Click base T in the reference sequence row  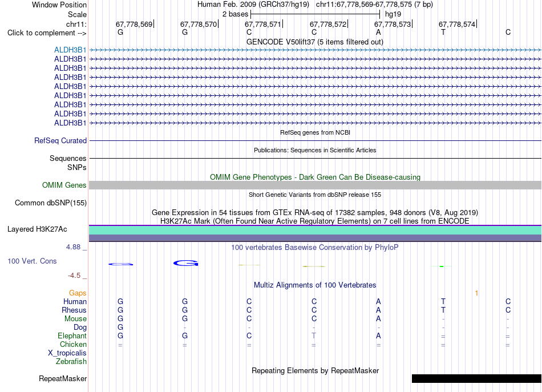(x=443, y=32)
